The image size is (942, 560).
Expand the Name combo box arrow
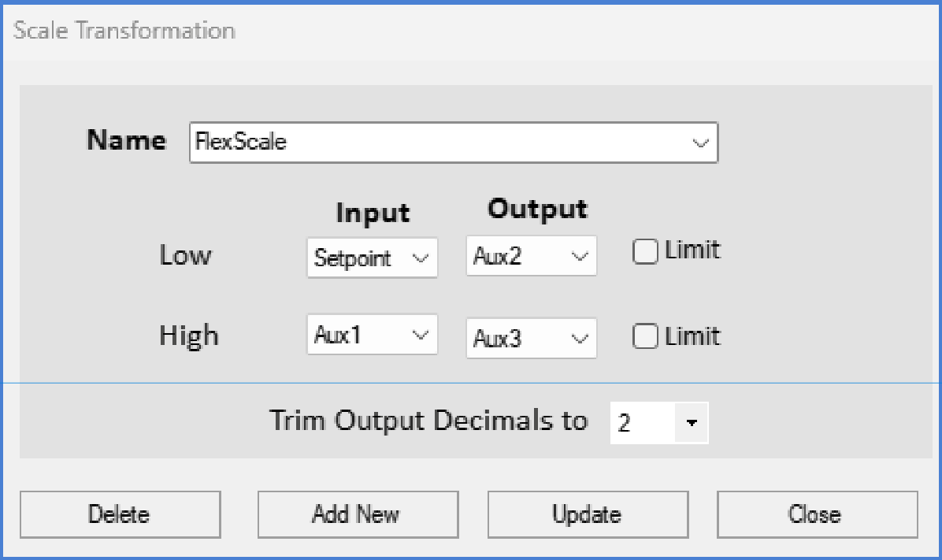coord(700,143)
